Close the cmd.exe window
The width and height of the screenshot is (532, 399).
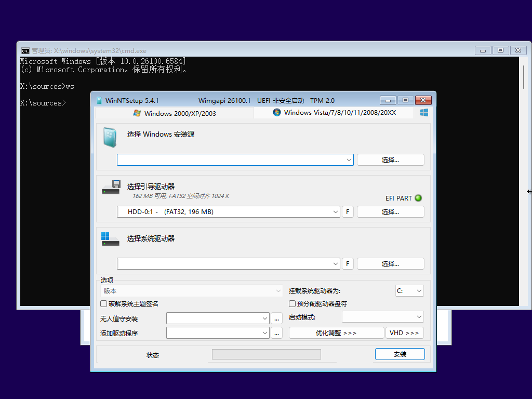click(518, 50)
